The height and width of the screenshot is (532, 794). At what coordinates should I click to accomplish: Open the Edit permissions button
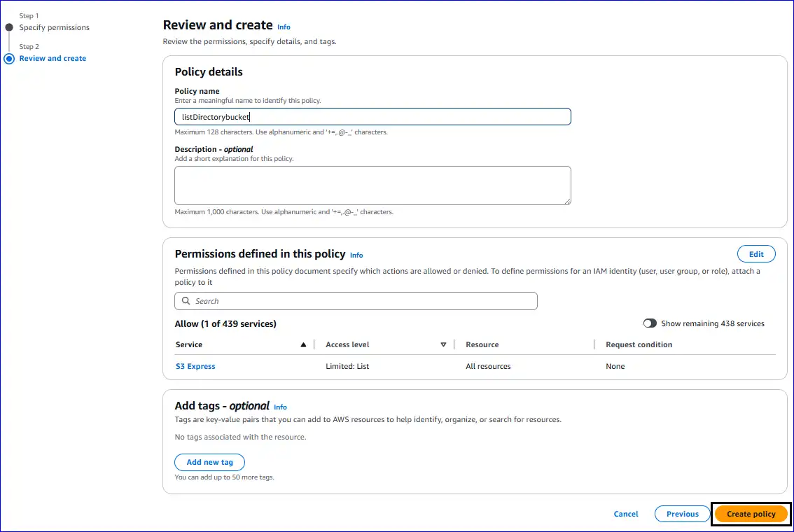(756, 253)
